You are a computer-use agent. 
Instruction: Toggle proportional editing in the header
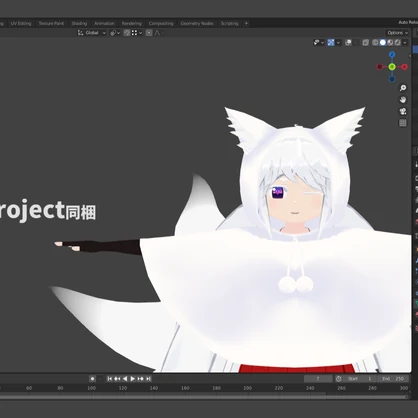pos(149,33)
